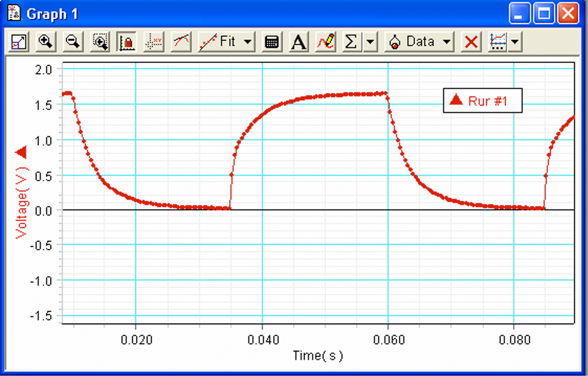Toggle the Statistics sigma button
The image size is (588, 376).
point(351,42)
